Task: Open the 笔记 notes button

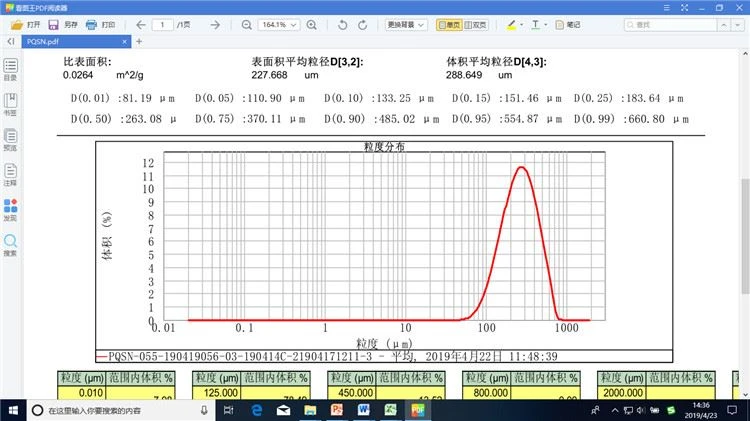Action: [568, 25]
